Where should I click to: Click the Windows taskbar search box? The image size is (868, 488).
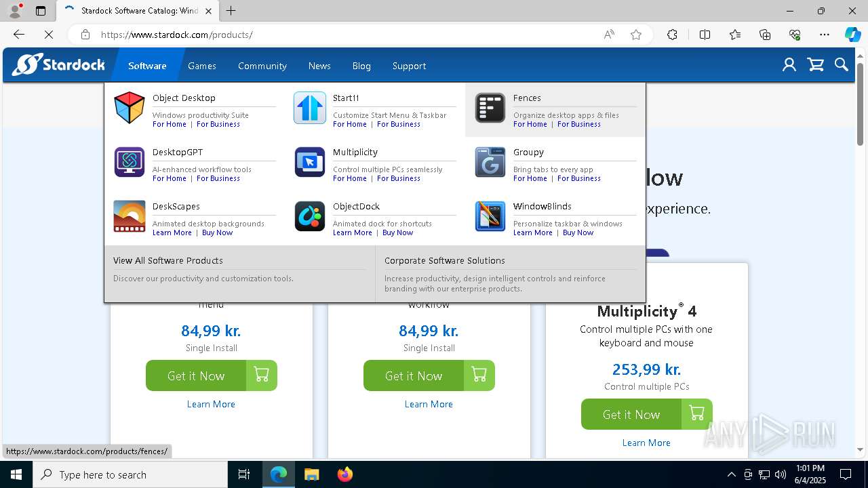[x=130, y=474]
